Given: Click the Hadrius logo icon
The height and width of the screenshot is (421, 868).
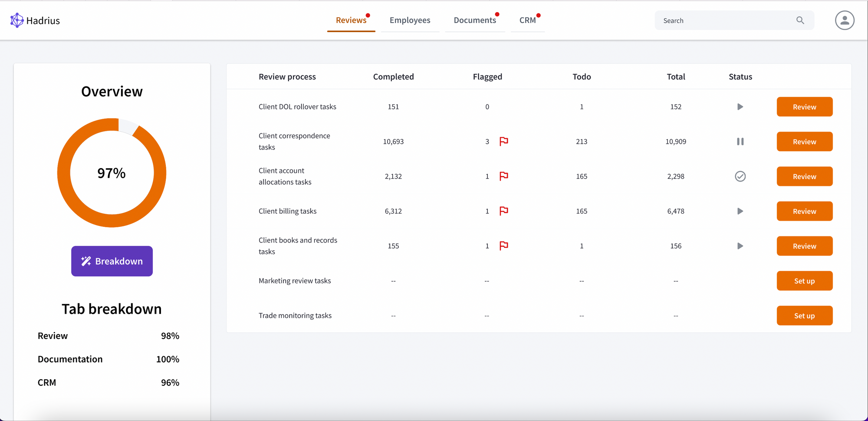Looking at the screenshot, I should pos(17,20).
